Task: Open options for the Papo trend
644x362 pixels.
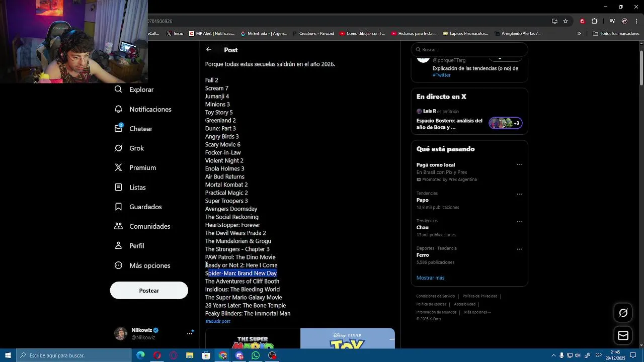Action: (519, 194)
